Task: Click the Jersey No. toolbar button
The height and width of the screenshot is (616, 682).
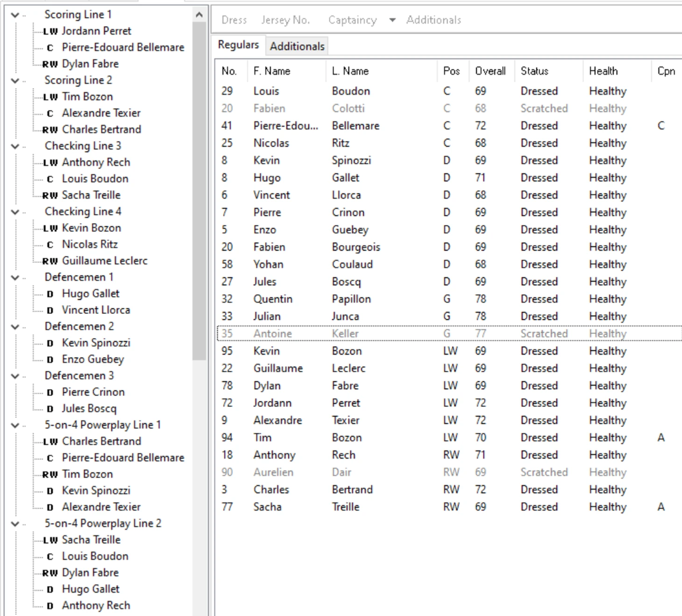Action: (285, 20)
